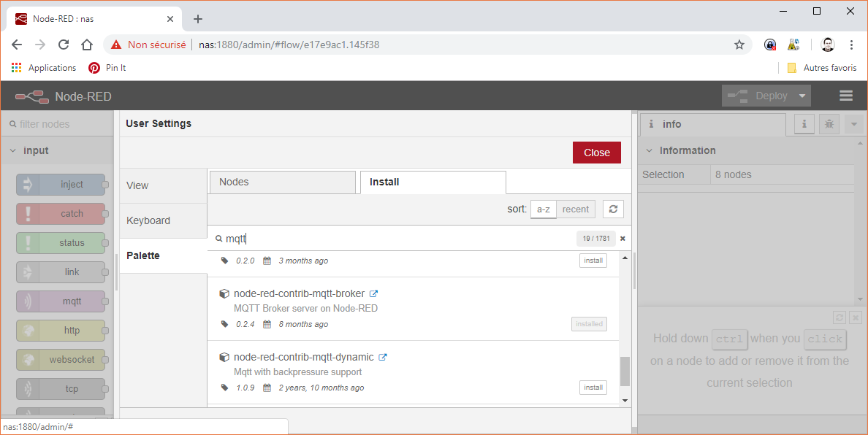Screen dimensions: 868x435
Task: Click the info icon button in sidebar
Action: click(x=804, y=124)
